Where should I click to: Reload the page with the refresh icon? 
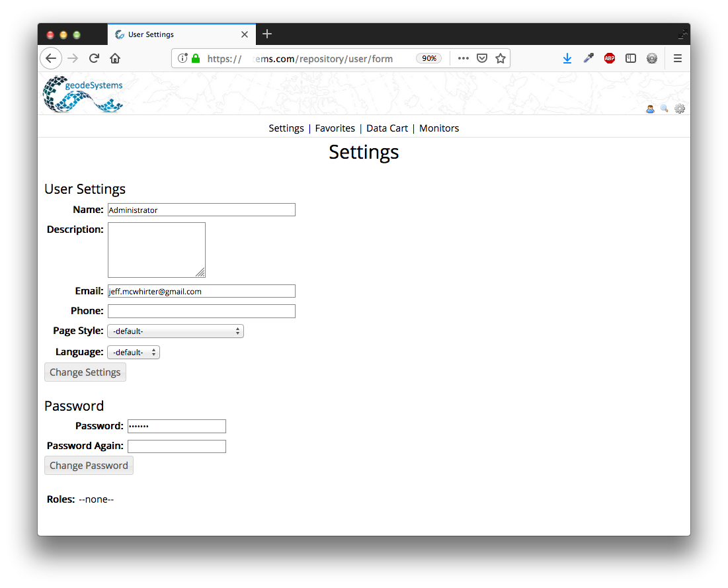click(95, 58)
